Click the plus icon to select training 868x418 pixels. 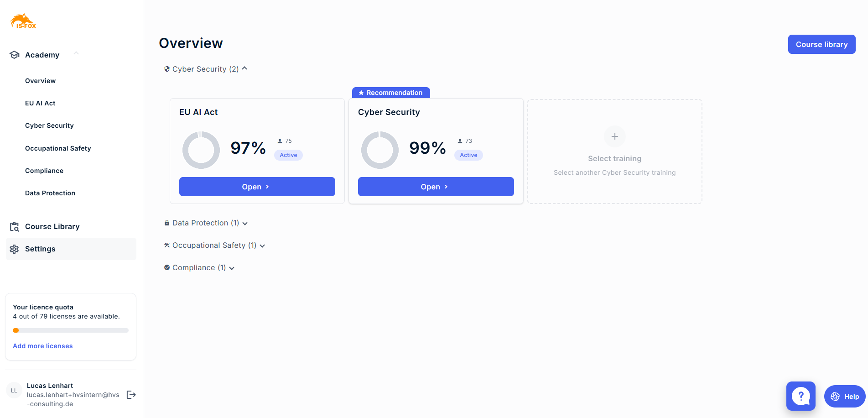[x=614, y=136]
